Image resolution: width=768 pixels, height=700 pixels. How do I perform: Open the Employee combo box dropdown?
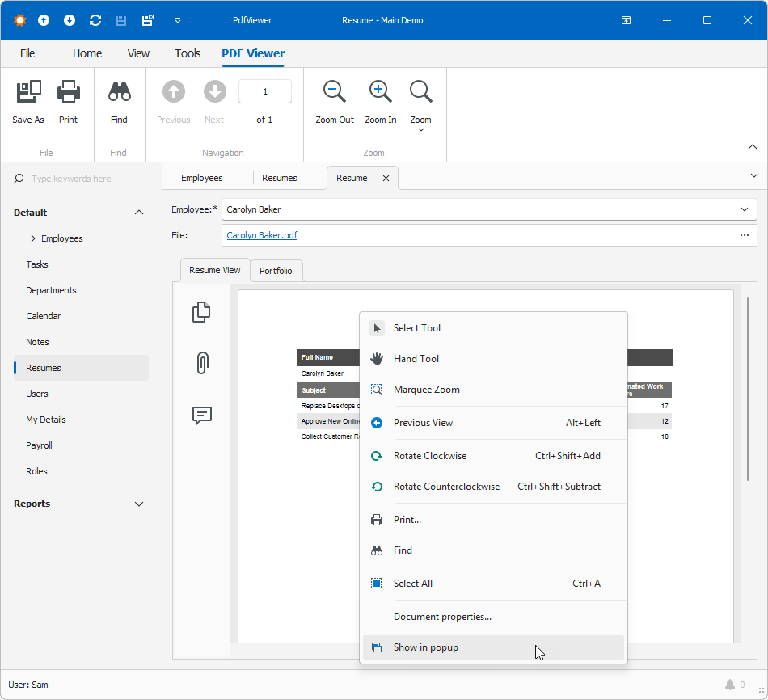click(x=744, y=209)
